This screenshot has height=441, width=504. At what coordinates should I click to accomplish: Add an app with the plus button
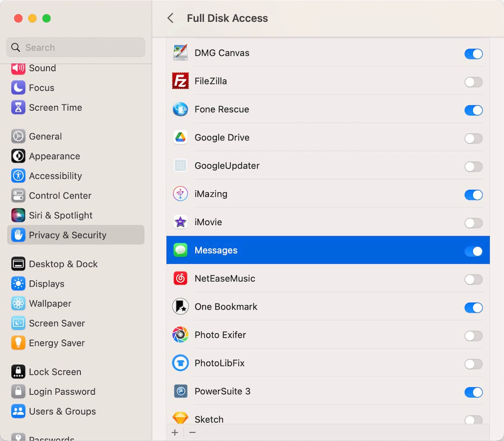tap(175, 433)
